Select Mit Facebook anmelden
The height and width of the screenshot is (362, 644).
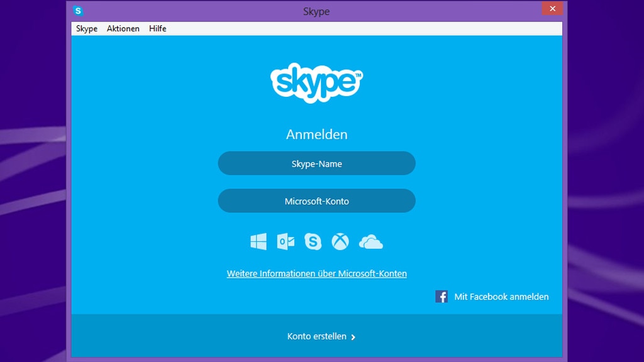[501, 297]
